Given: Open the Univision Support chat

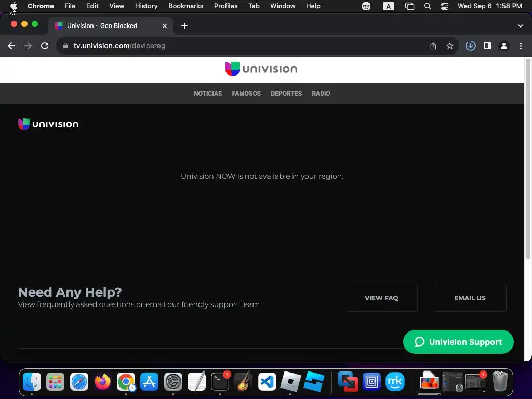Looking at the screenshot, I should pos(458,342).
